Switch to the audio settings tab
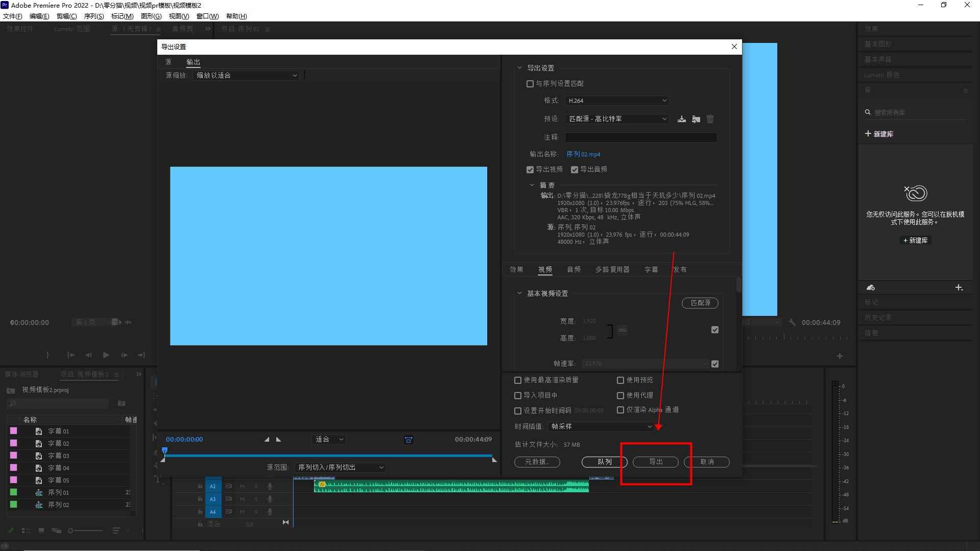The height and width of the screenshot is (551, 980). click(573, 269)
